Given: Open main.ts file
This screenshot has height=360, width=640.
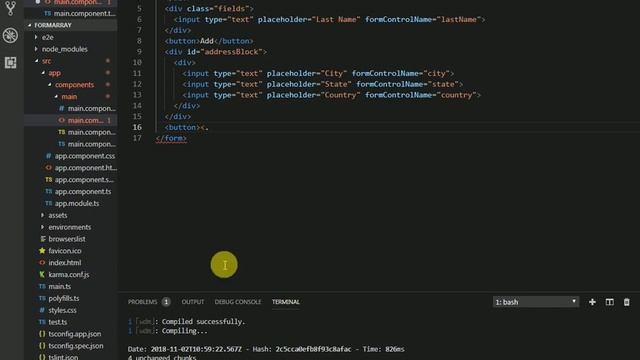Looking at the screenshot, I should [x=71, y=286].
